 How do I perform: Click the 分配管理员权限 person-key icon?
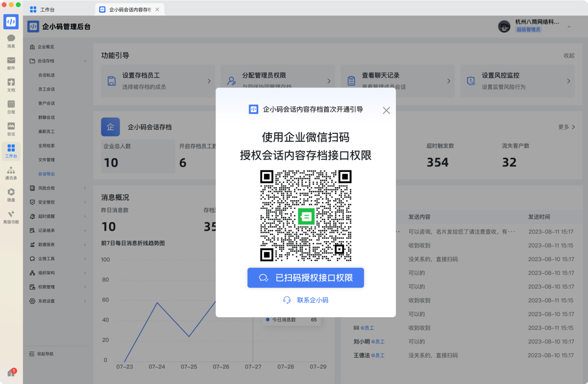click(231, 81)
